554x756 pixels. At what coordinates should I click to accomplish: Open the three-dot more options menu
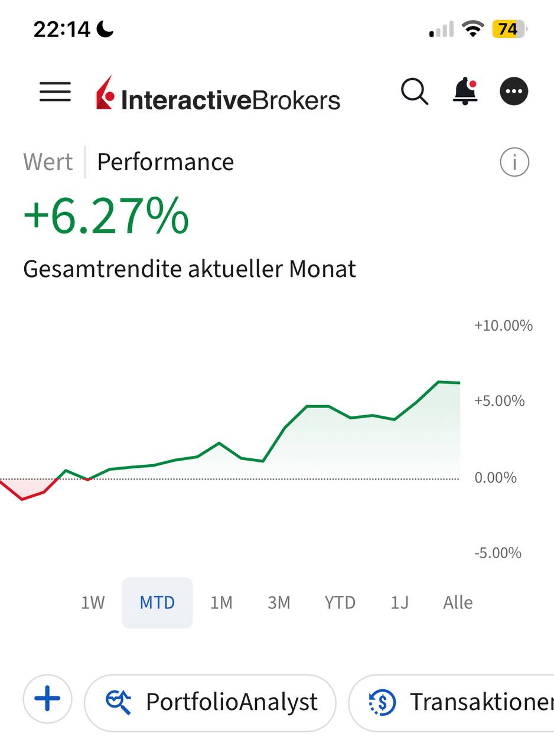pos(514,92)
